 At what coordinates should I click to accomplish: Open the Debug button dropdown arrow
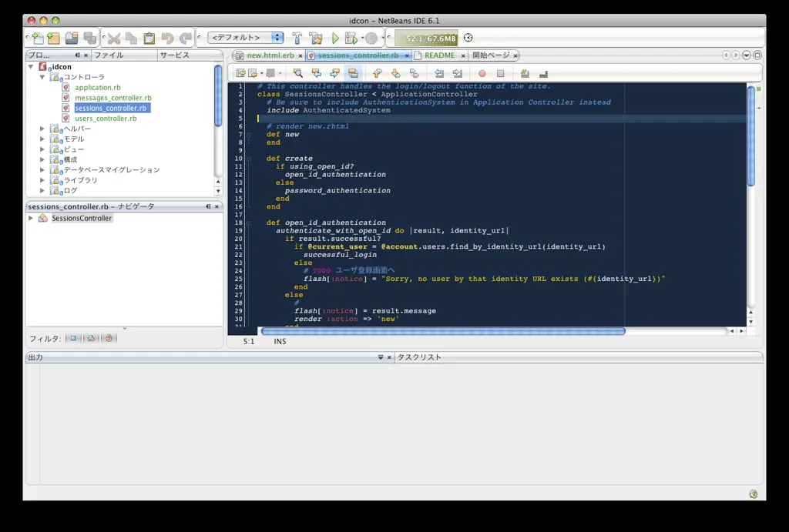coord(362,38)
